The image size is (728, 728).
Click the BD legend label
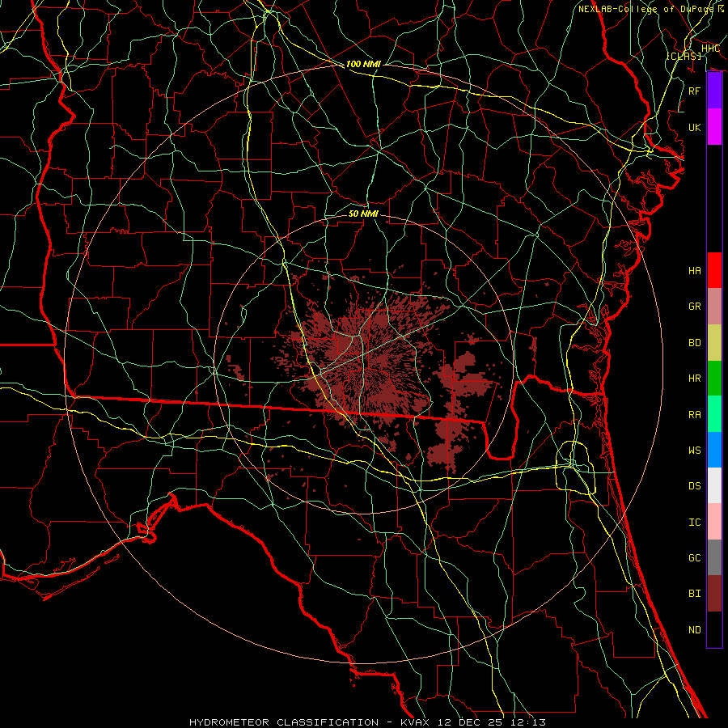tap(695, 343)
